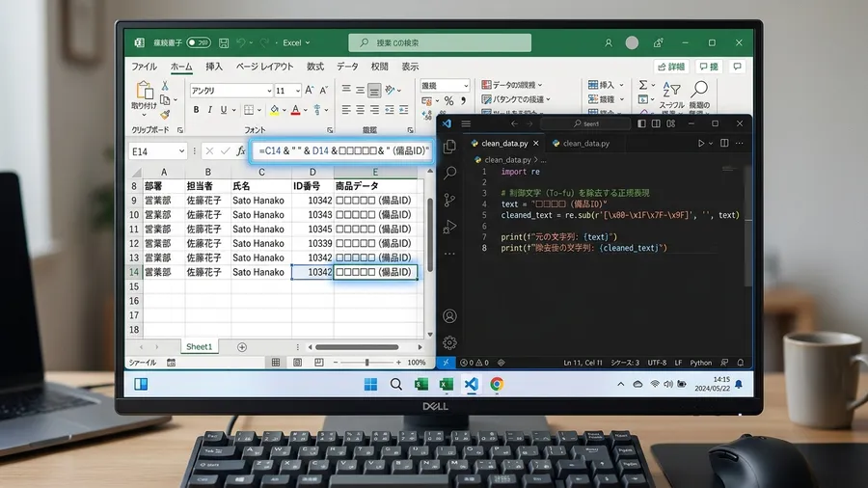Open the font size dropdown showing 11
Screen dimensions: 868x488
point(297,91)
